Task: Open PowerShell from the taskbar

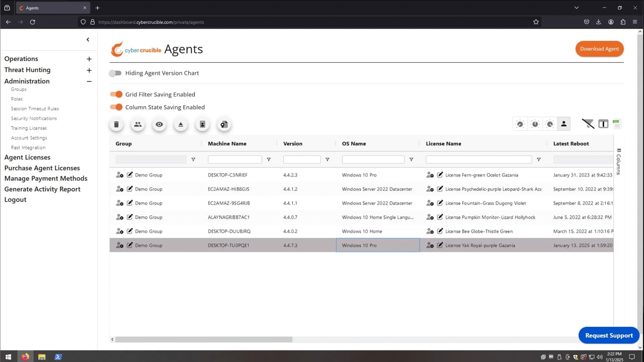Action: [58, 357]
